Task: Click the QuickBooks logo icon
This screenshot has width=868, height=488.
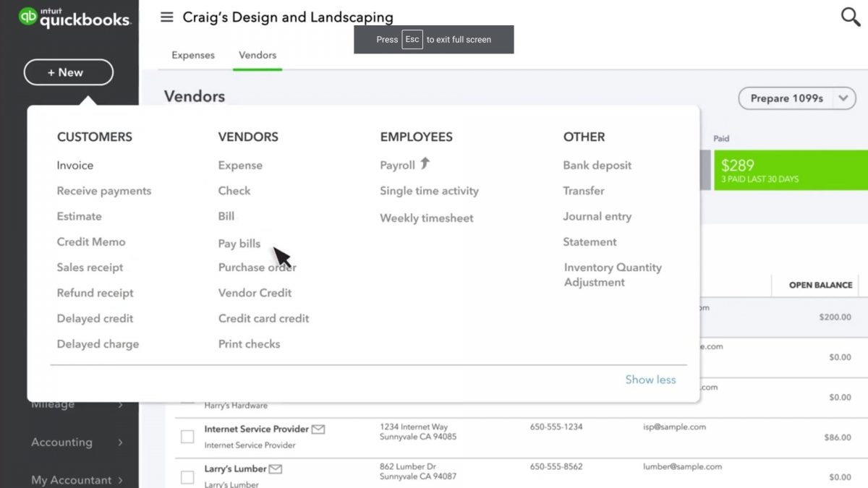Action: pyautogui.click(x=28, y=17)
